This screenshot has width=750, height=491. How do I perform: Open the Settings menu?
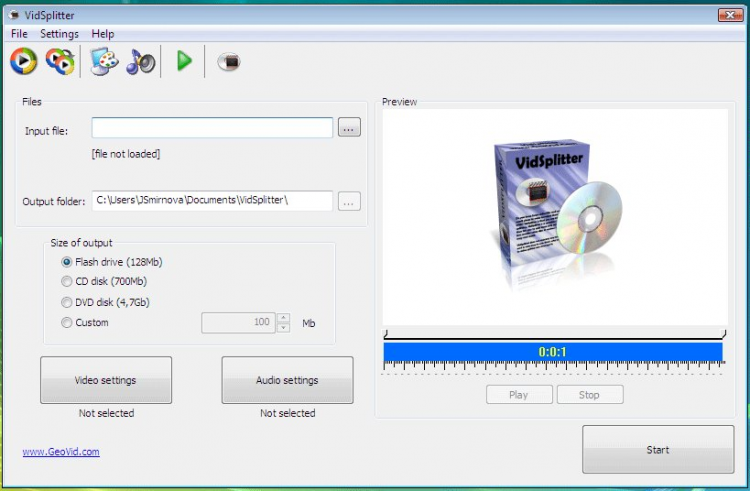pyautogui.click(x=59, y=34)
